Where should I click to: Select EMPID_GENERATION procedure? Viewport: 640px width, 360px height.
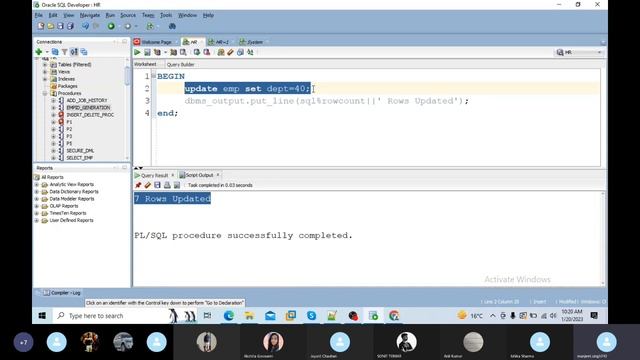pos(88,108)
